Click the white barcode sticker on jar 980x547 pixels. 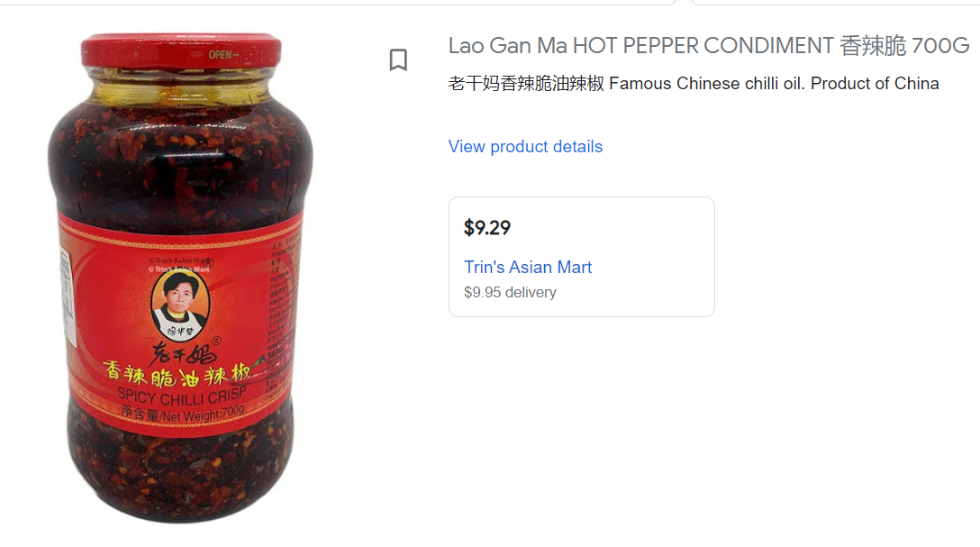68,297
